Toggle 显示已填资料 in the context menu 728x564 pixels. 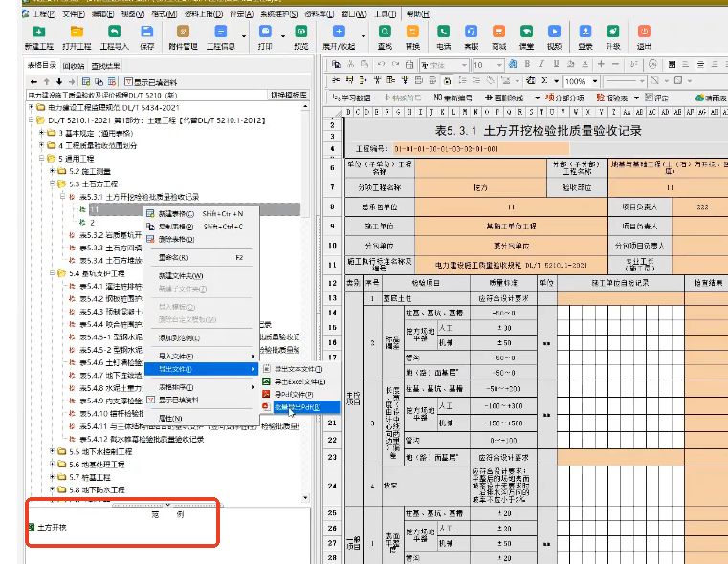point(178,400)
